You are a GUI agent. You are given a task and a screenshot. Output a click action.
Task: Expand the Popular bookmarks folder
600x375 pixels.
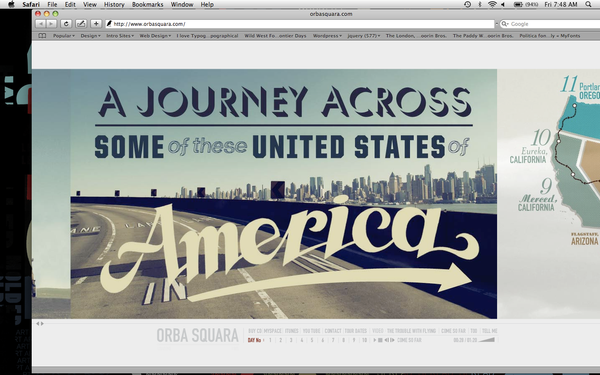click(x=64, y=36)
